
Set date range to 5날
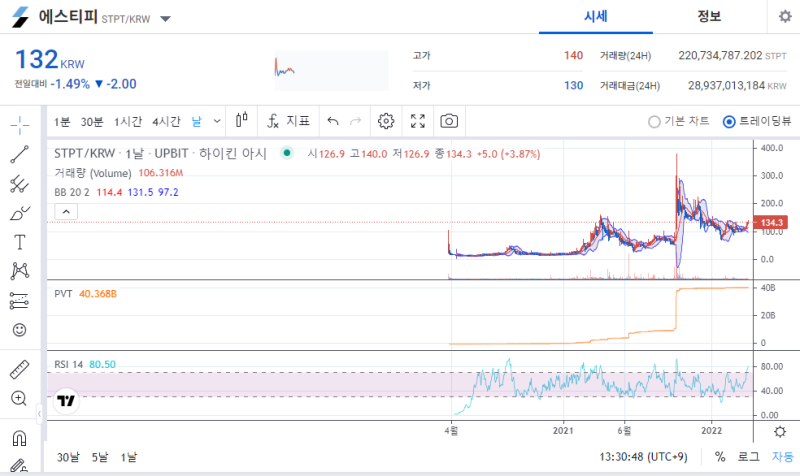(100, 457)
